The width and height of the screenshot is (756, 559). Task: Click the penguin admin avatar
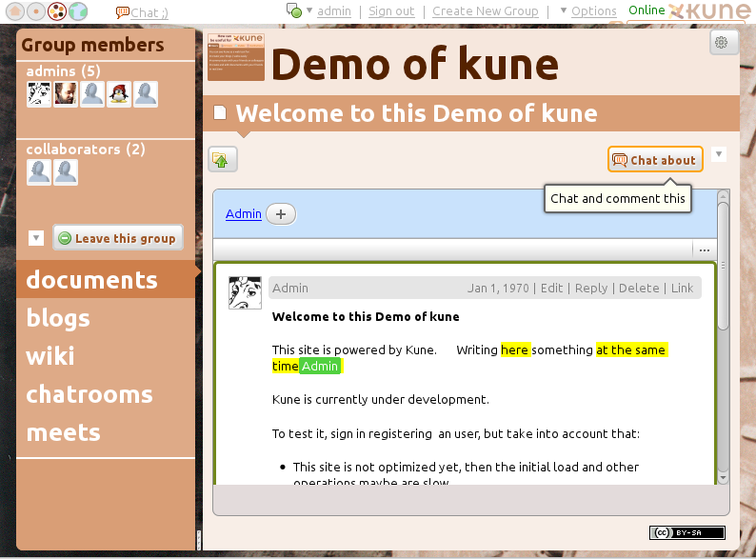(x=119, y=93)
